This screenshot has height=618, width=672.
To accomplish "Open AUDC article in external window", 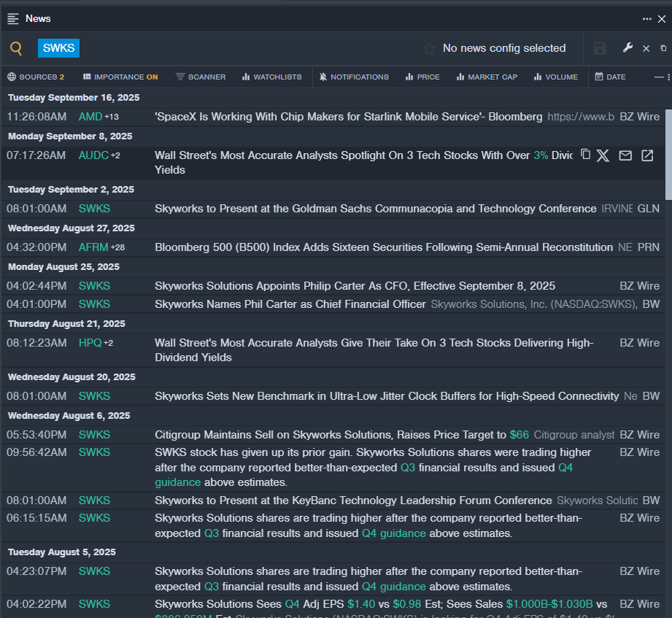I will 647,155.
